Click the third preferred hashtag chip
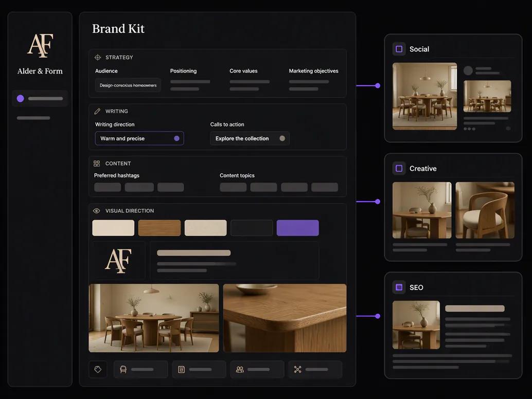 pyautogui.click(x=171, y=187)
